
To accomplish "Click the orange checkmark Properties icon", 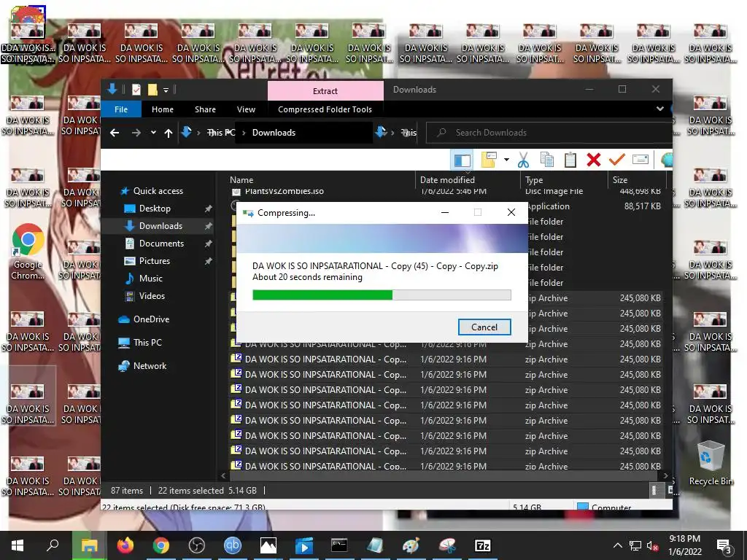I will tap(617, 159).
